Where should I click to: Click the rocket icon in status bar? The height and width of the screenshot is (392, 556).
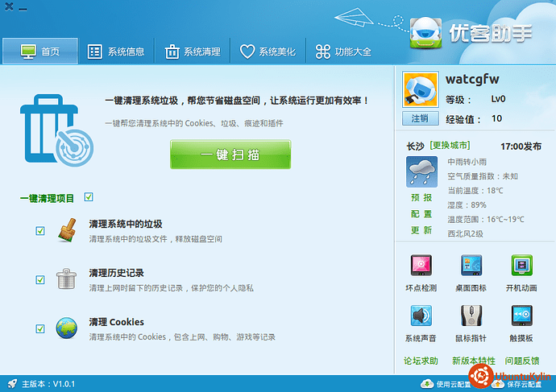pyautogui.click(x=12, y=384)
